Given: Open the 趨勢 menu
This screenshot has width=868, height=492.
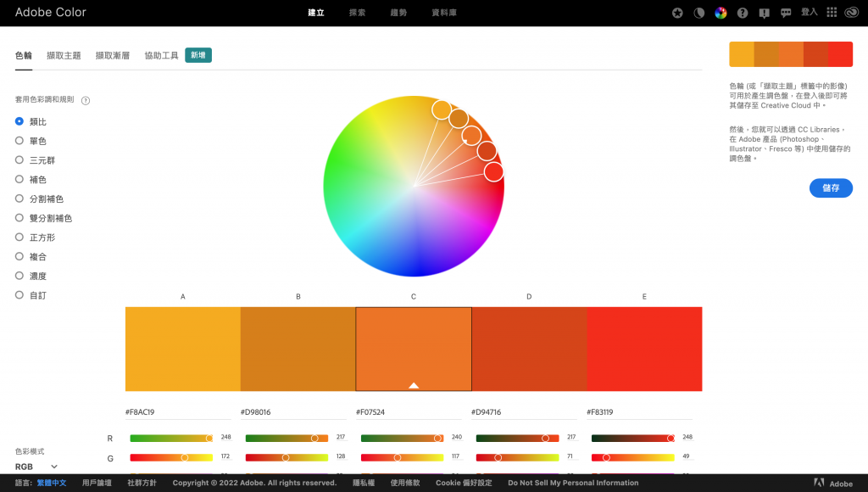Looking at the screenshot, I should pos(398,13).
